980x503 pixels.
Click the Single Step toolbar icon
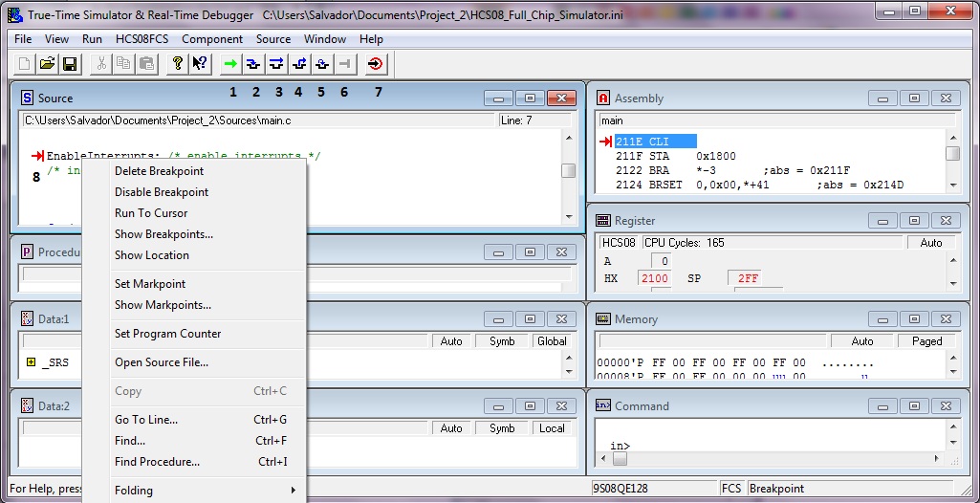(x=253, y=64)
